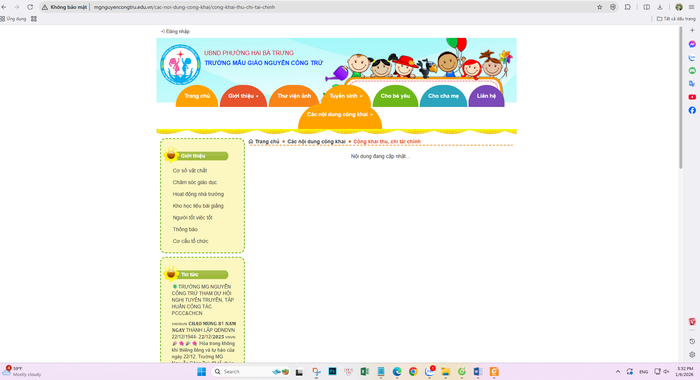This screenshot has width=700, height=380.
Task: Open 'Kho học liệu bài giảng' sidebar link
Action: pos(198,206)
